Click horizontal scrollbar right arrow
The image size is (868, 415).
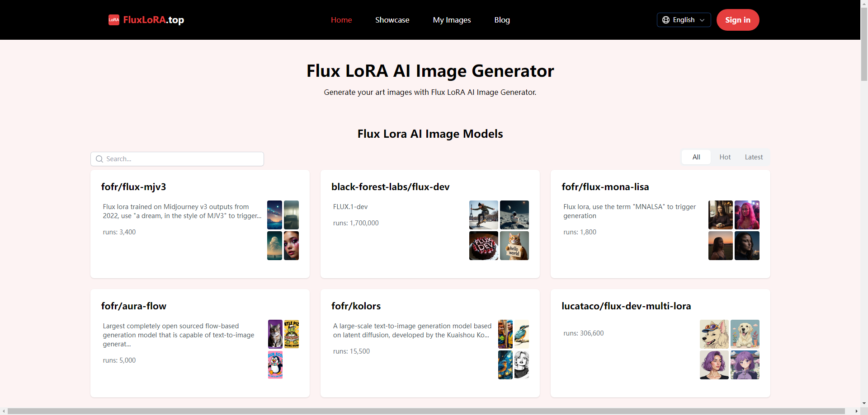click(856, 411)
